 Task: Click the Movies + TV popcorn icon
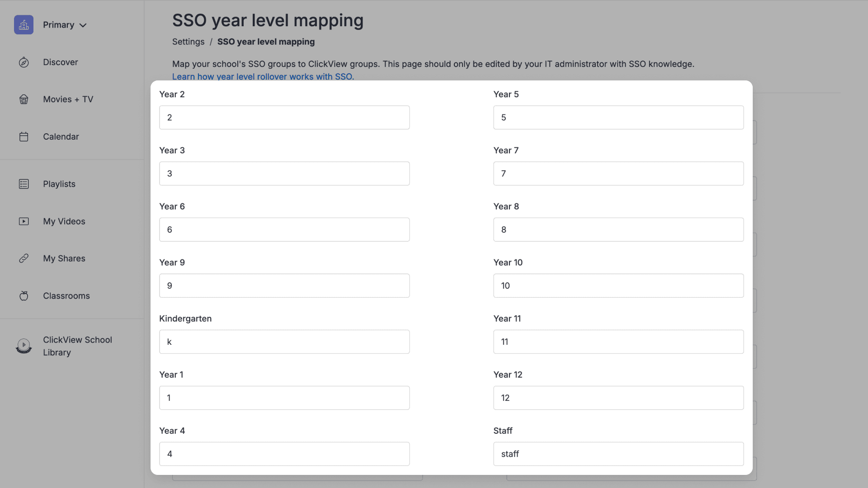(24, 99)
